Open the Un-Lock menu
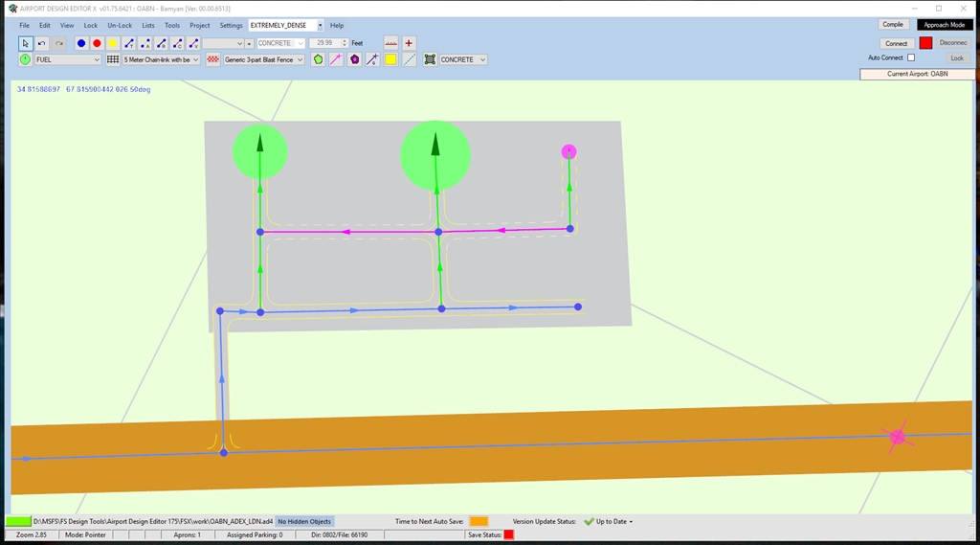The height and width of the screenshot is (545, 980). [x=120, y=25]
